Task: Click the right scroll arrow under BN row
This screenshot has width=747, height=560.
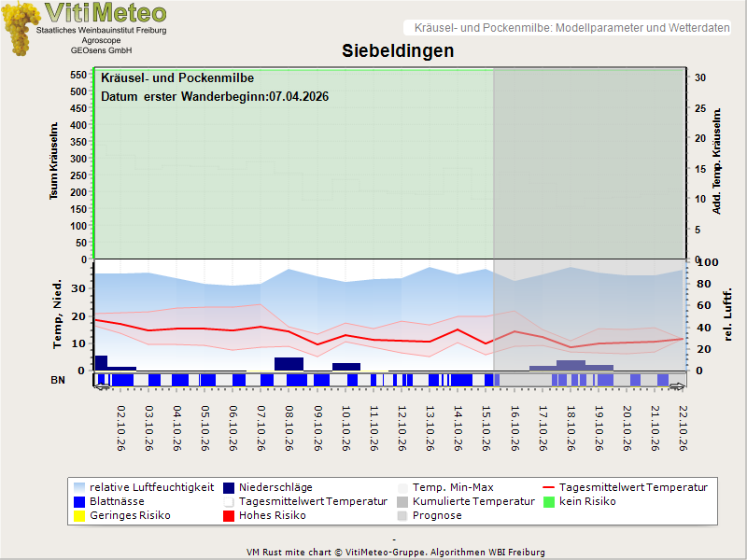Action: 677,386
